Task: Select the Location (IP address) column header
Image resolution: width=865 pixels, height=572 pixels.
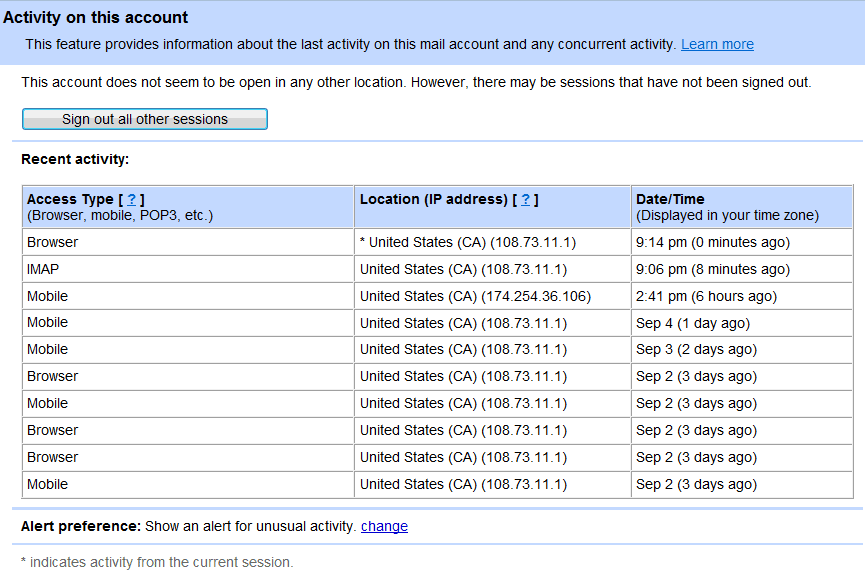Action: click(x=492, y=207)
